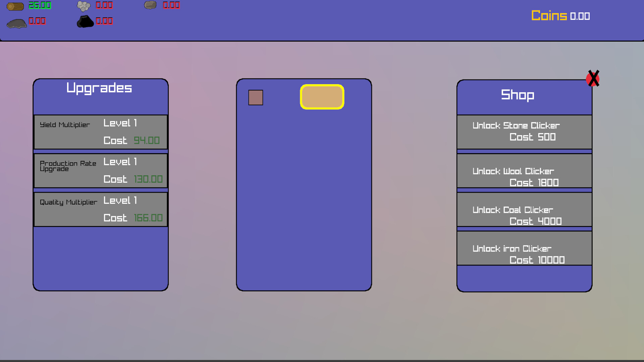
Task: Click the Shop panel header
Action: (x=518, y=95)
